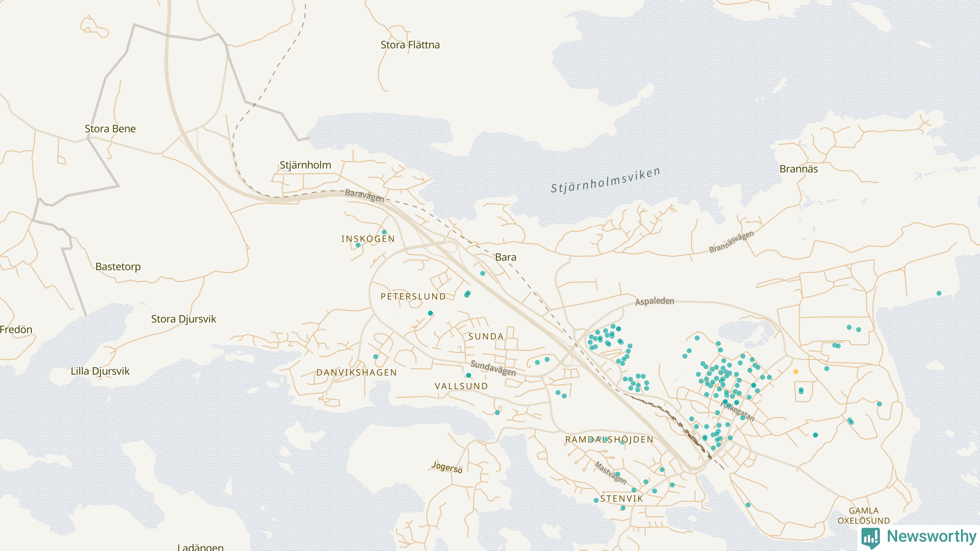Click the Newsworthy bar-chart logo icon
The height and width of the screenshot is (551, 980).
point(871,537)
